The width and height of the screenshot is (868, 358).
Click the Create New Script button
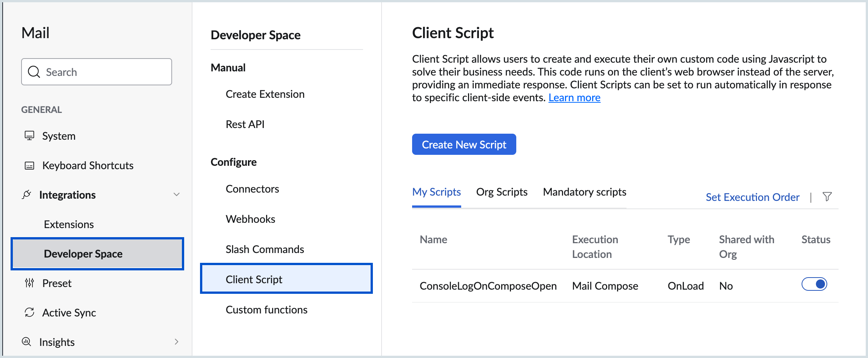(x=464, y=144)
